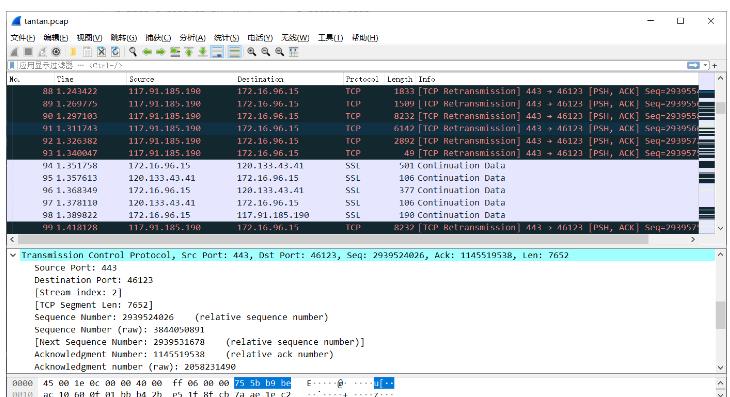
Task: Click the save capture file icon
Action: [x=87, y=52]
